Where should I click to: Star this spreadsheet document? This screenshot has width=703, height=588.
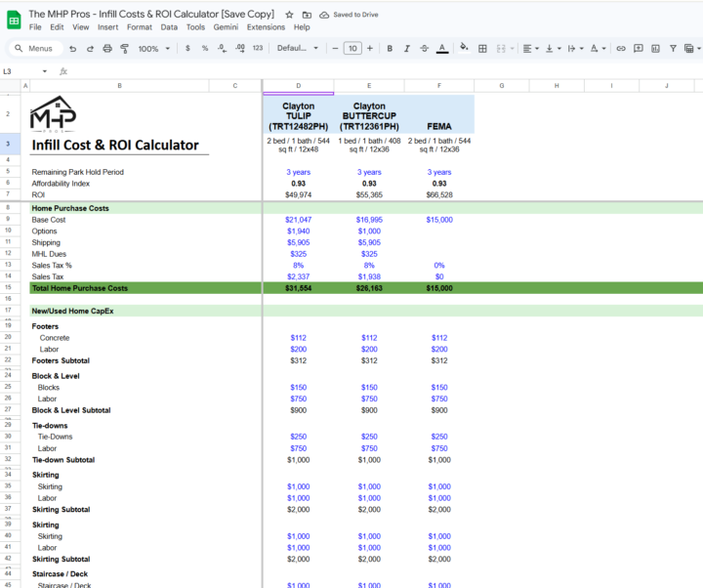click(289, 15)
